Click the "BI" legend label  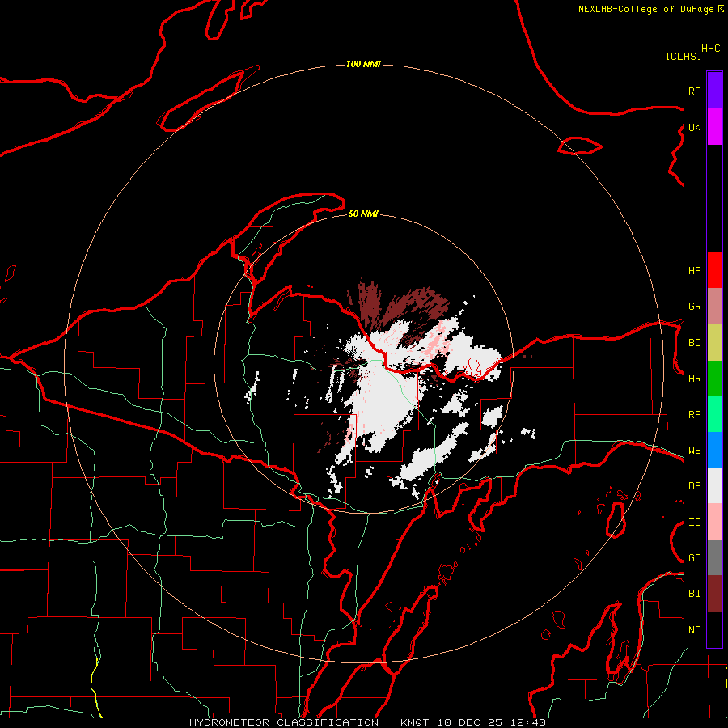694,594
